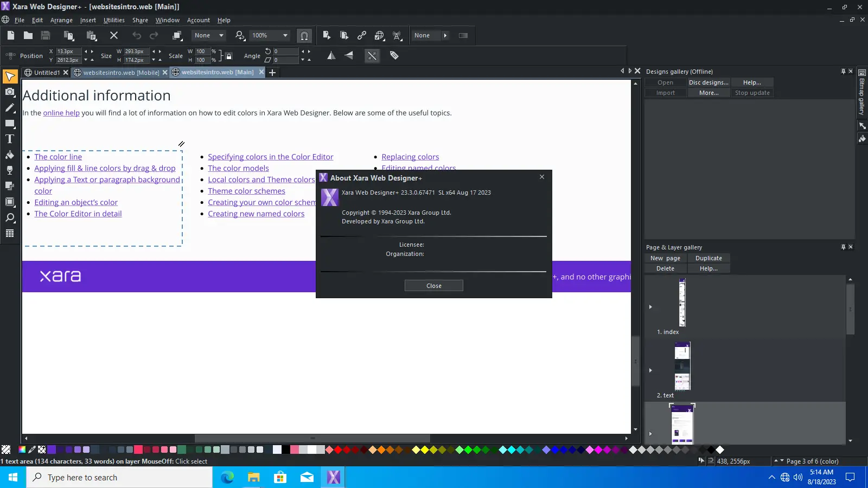
Task: Click the rotation Angle input field
Action: [x=285, y=52]
